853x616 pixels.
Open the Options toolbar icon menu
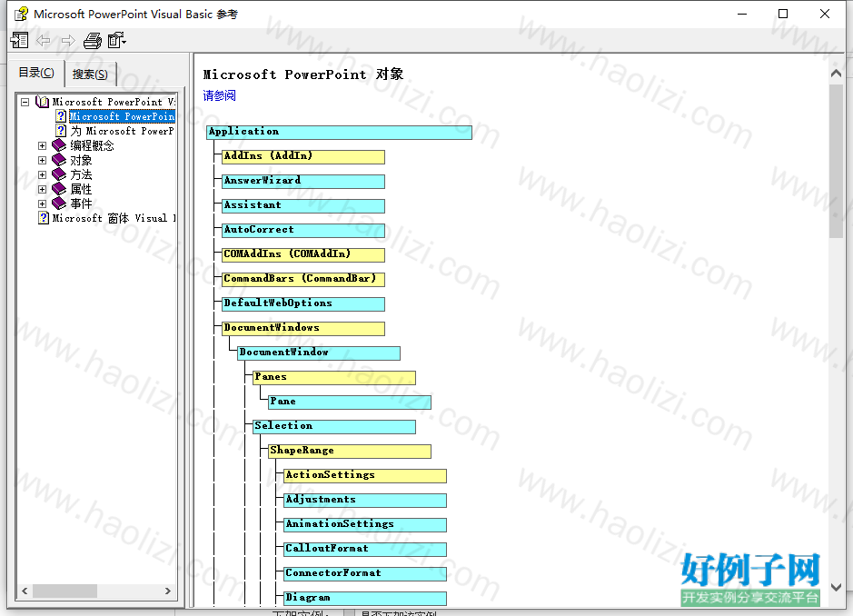tap(116, 40)
